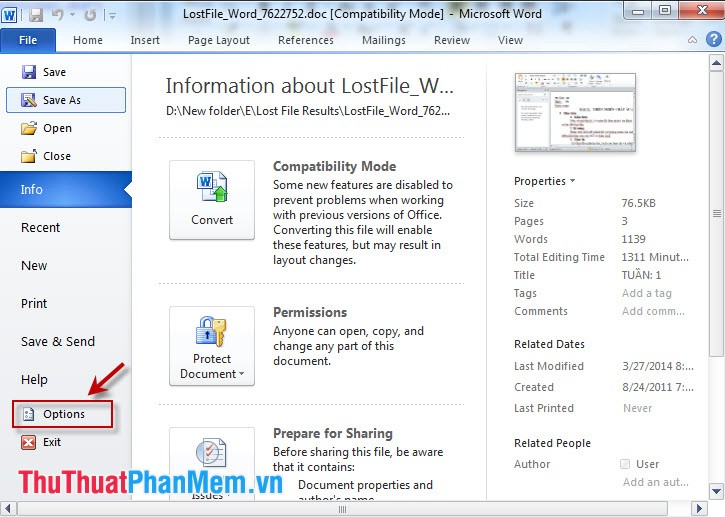Open the Protect Document dropdown button
The image size is (725, 517).
click(212, 346)
